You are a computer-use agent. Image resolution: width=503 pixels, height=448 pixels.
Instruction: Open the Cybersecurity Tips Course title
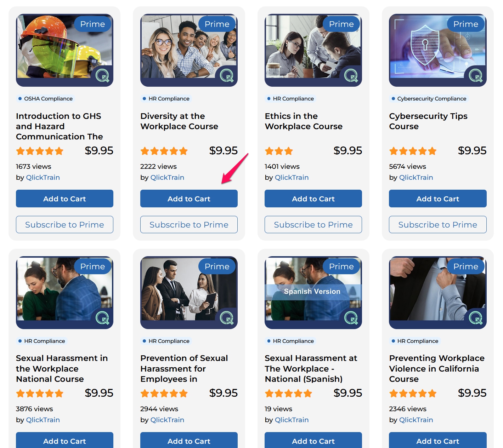coord(428,121)
